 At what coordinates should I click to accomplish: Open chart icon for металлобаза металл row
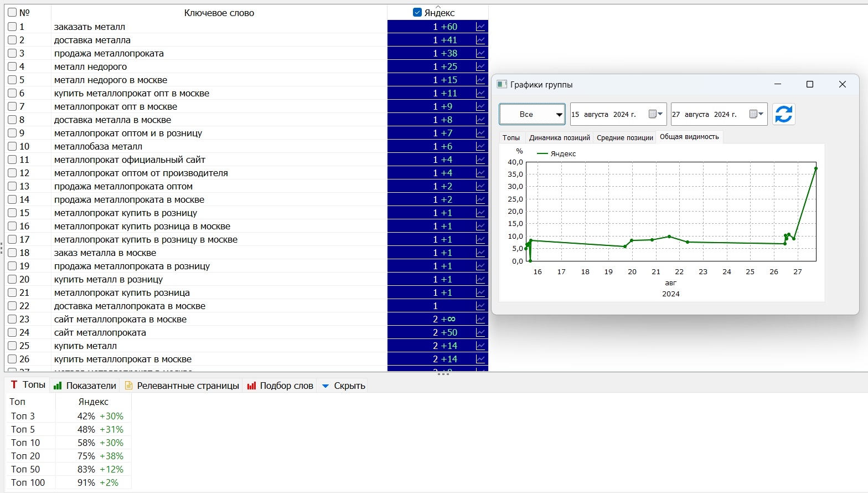click(480, 146)
